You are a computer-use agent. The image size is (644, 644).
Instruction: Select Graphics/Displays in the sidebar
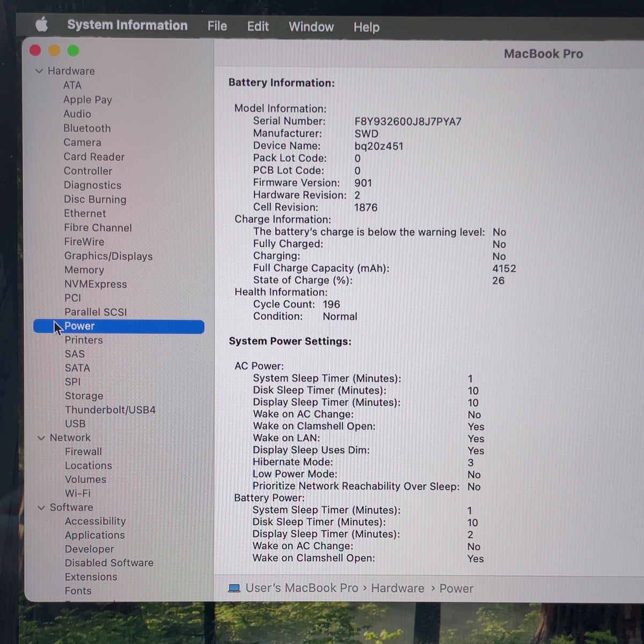pyautogui.click(x=108, y=256)
